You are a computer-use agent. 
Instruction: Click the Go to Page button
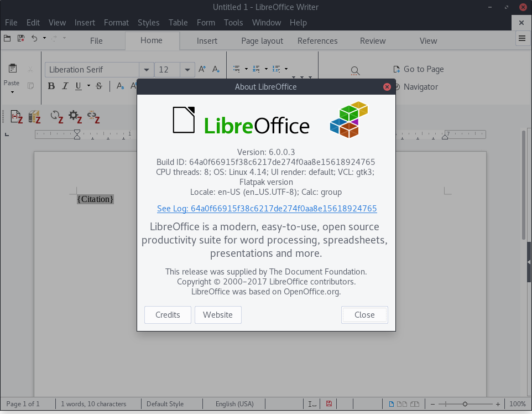[x=418, y=69]
